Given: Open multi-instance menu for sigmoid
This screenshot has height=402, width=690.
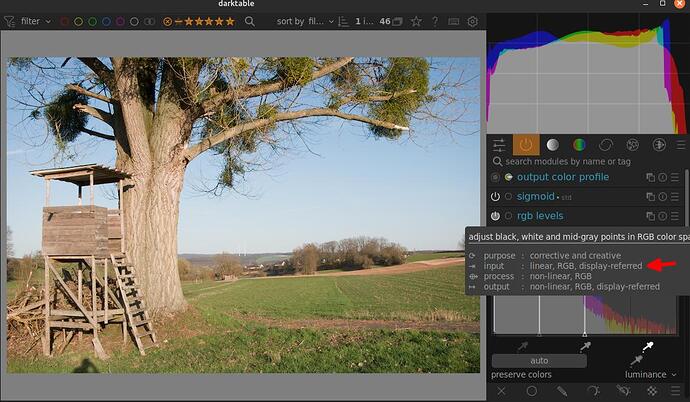Looking at the screenshot, I should pyautogui.click(x=650, y=197).
